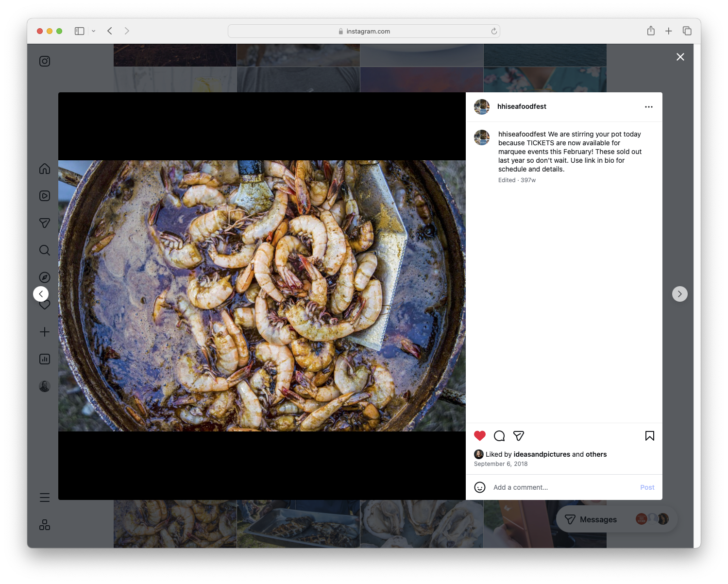
Task: Open dashboard bar-chart icon in sidebar
Action: [x=45, y=359]
